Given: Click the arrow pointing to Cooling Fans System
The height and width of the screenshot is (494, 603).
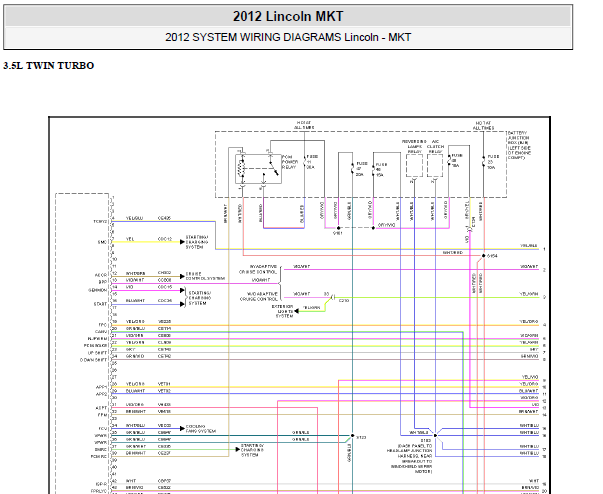Looking at the screenshot, I should (183, 428).
